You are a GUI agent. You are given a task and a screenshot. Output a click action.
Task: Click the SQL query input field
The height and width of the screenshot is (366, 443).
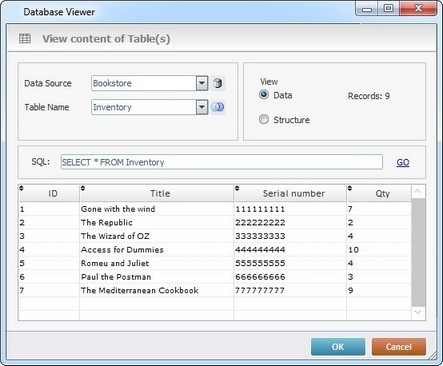pyautogui.click(x=222, y=162)
